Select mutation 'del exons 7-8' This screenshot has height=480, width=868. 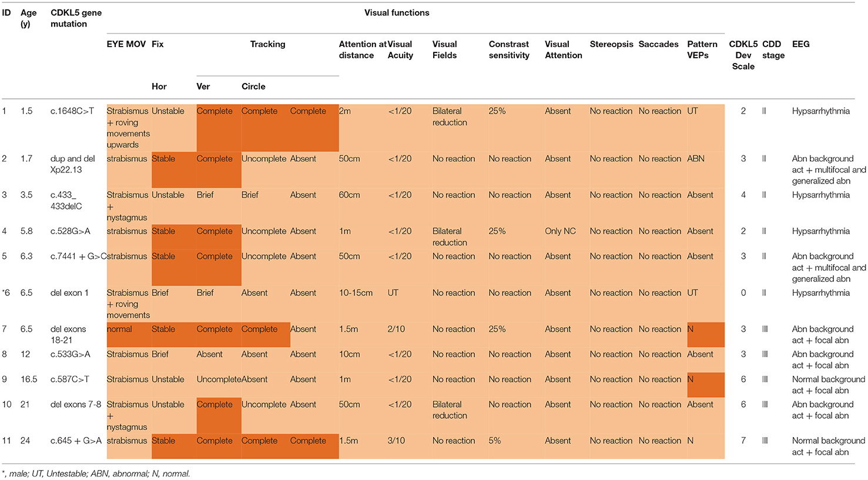76,405
